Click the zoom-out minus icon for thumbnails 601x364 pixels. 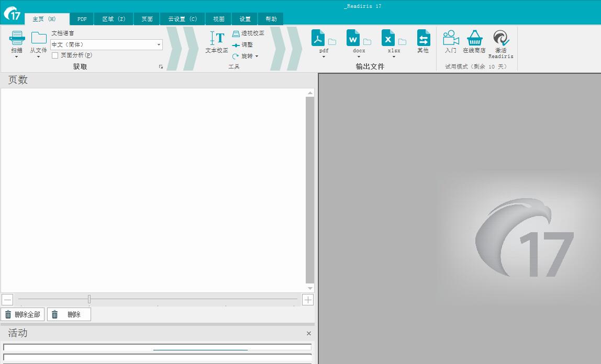(7, 299)
